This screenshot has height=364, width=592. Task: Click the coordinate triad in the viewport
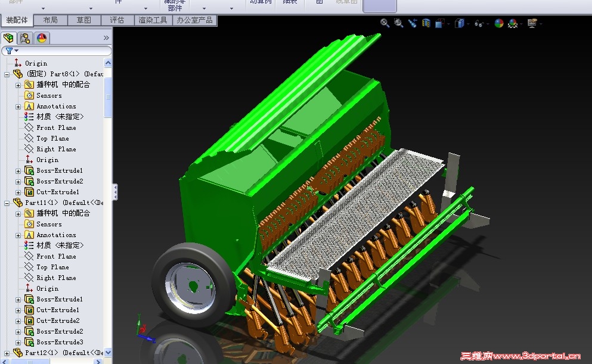pyautogui.click(x=144, y=328)
